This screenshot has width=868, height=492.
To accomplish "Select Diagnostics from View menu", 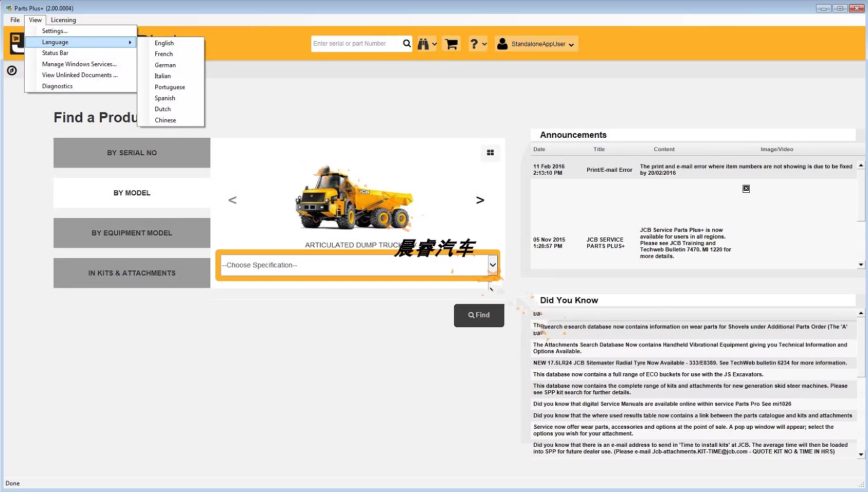I will [81, 86].
